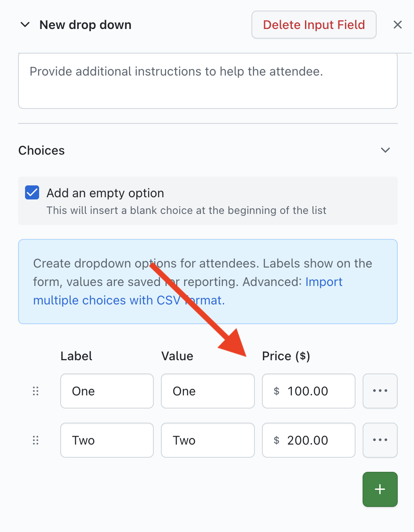Click the green plus add choice button

(380, 489)
